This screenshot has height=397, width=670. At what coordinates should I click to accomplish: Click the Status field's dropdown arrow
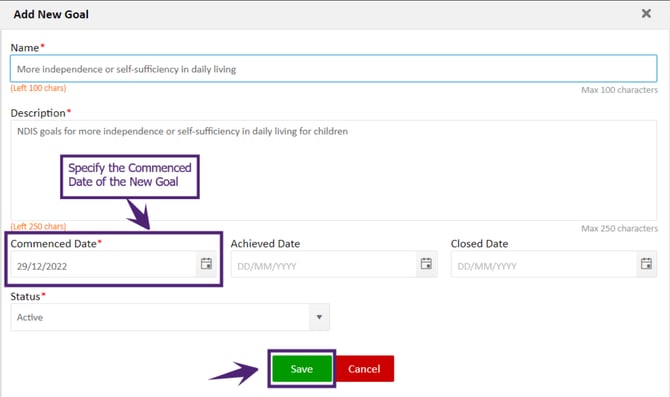coord(319,317)
